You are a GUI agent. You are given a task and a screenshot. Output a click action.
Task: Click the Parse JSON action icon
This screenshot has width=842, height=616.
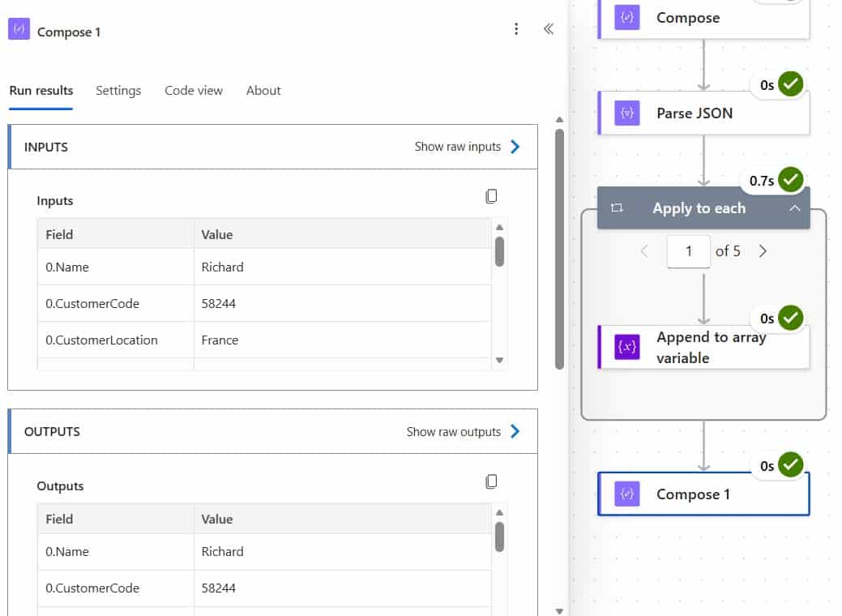pos(626,113)
